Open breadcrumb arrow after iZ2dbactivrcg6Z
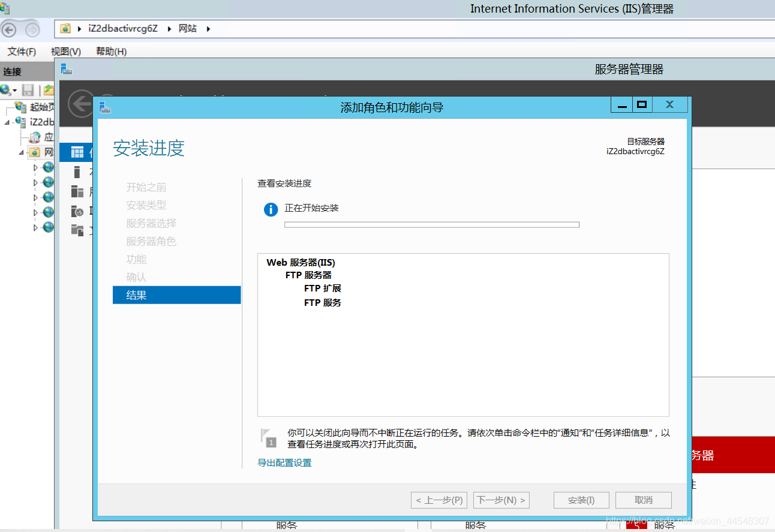The width and height of the screenshot is (775, 532). point(168,28)
